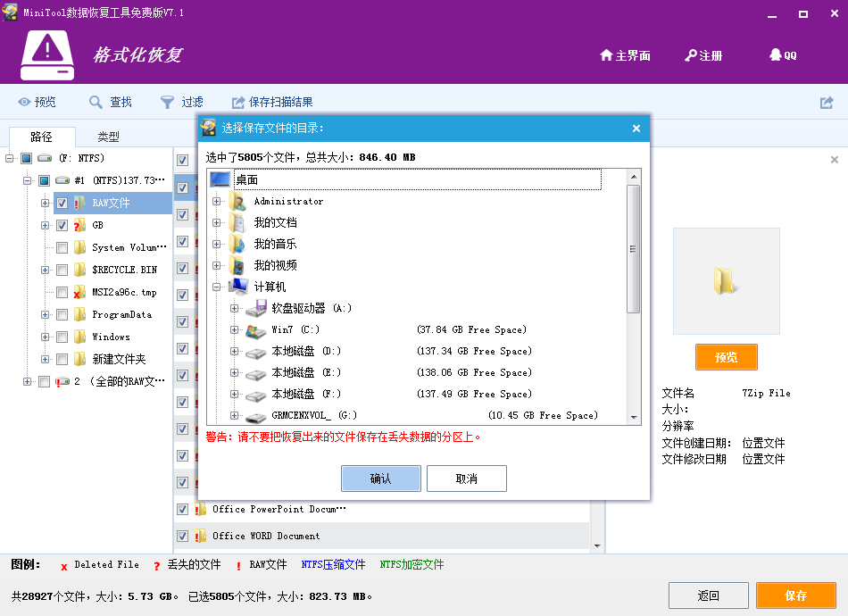This screenshot has height=616, width=848.
Task: Select Windows folder in left tree
Action: (x=111, y=337)
